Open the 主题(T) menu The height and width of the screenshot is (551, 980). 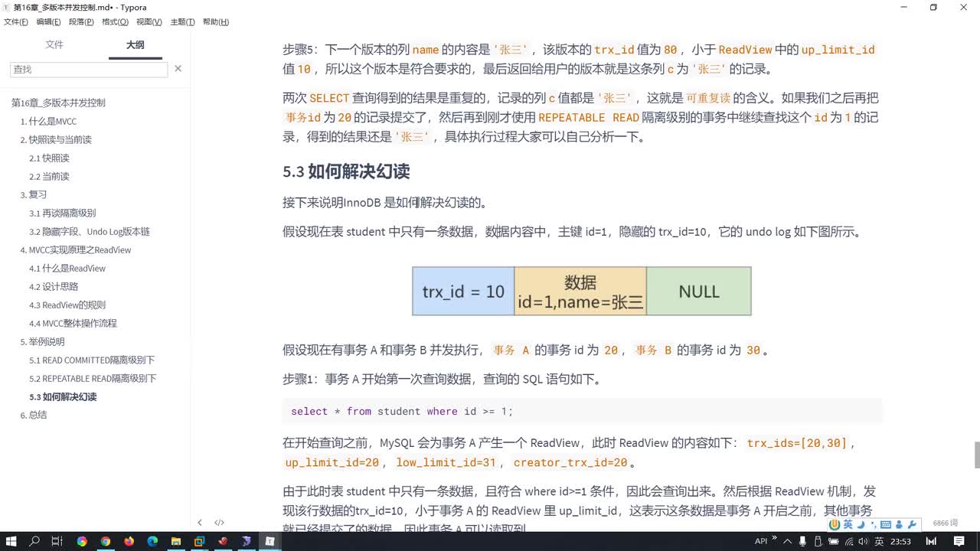(182, 22)
